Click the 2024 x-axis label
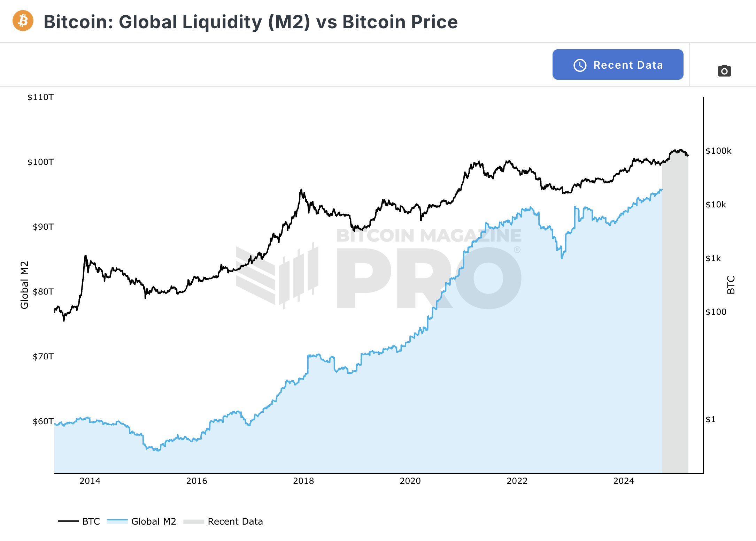Image resolution: width=756 pixels, height=541 pixels. [624, 481]
